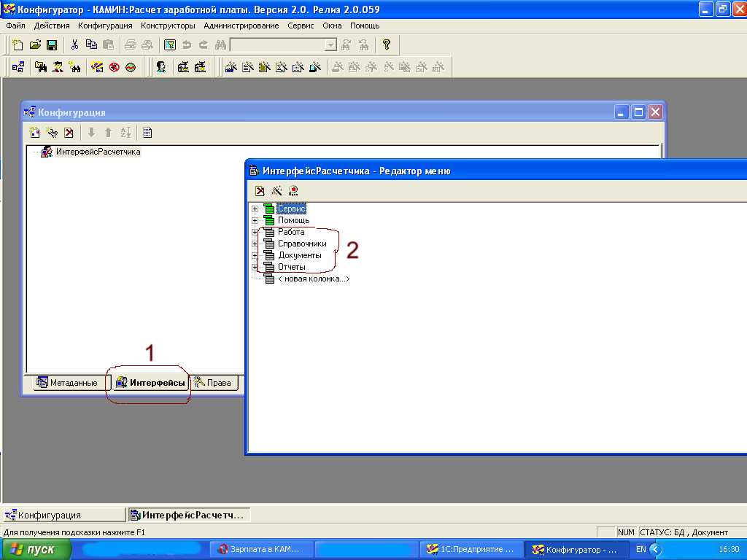Switch to the Права tab
The height and width of the screenshot is (560, 747).
tap(213, 383)
